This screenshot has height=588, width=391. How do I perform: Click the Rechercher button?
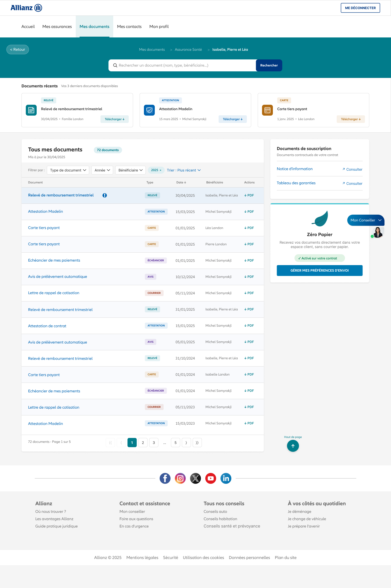(269, 65)
